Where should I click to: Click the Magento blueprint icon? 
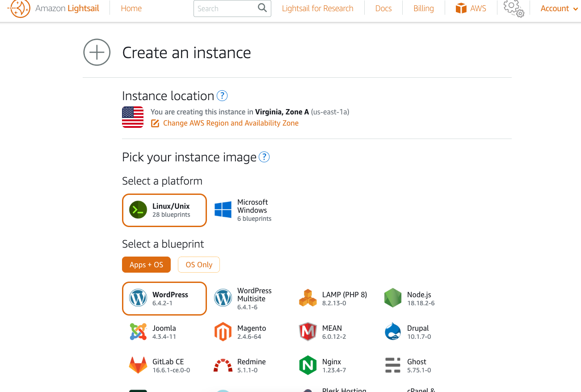tap(223, 332)
